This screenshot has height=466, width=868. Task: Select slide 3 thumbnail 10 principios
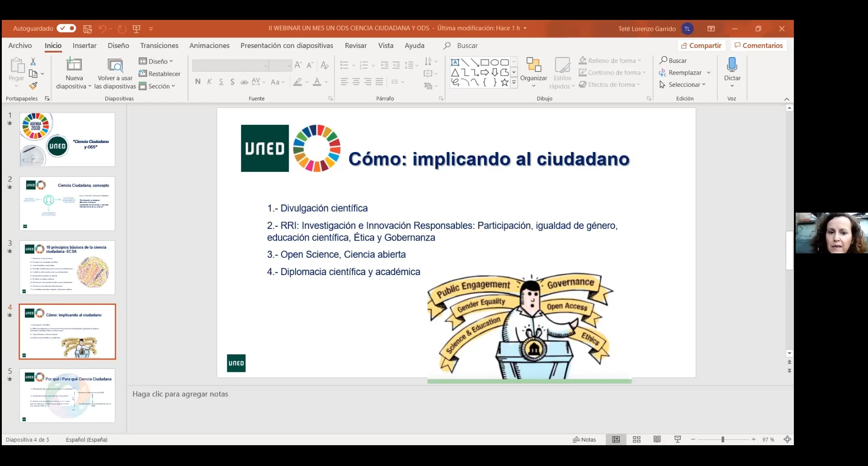pos(67,267)
